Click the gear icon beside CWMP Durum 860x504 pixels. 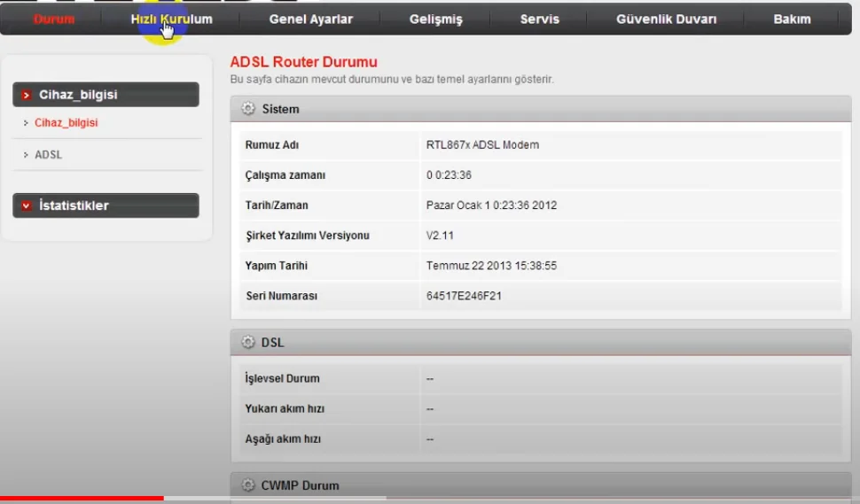click(248, 485)
